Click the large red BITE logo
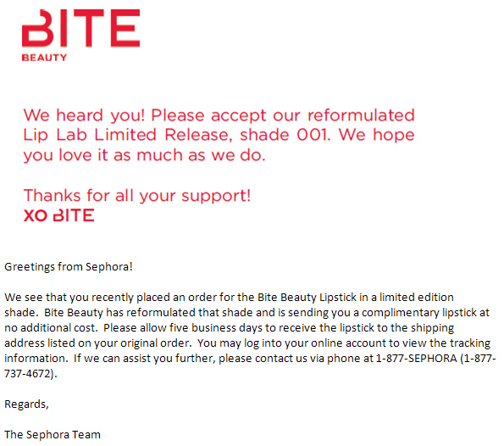 80,28
